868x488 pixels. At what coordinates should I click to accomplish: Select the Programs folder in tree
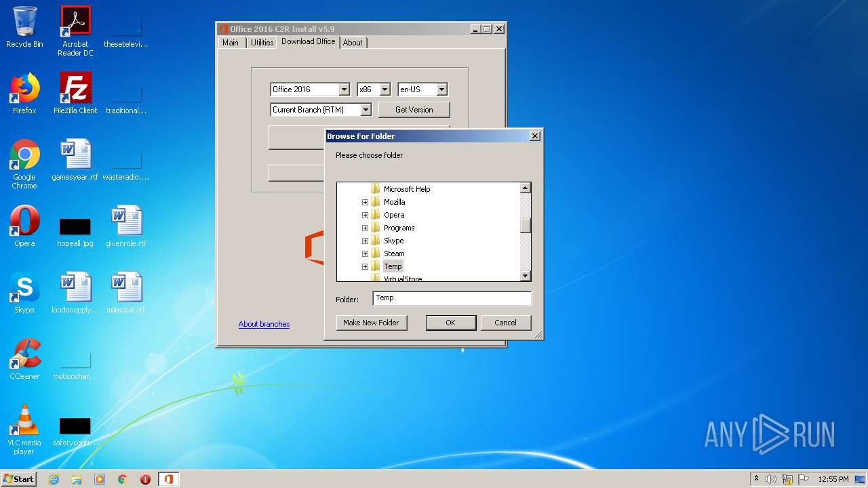399,228
